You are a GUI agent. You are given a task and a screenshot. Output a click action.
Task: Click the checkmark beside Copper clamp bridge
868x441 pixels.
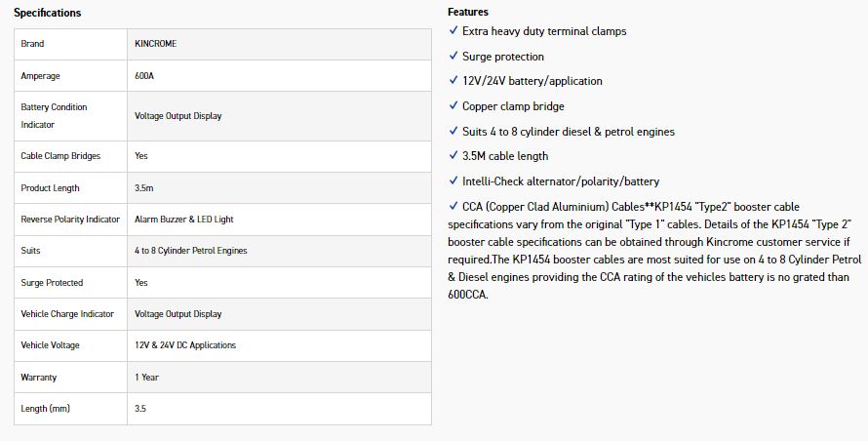[454, 105]
